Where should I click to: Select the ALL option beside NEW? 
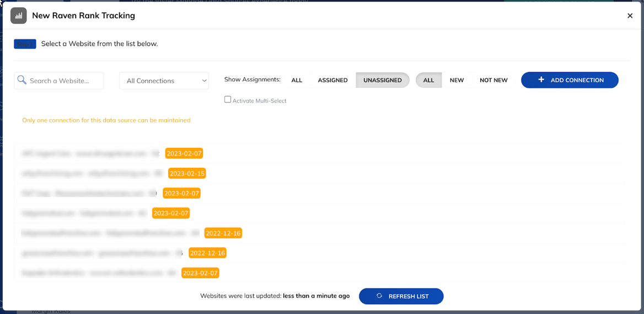pos(428,80)
